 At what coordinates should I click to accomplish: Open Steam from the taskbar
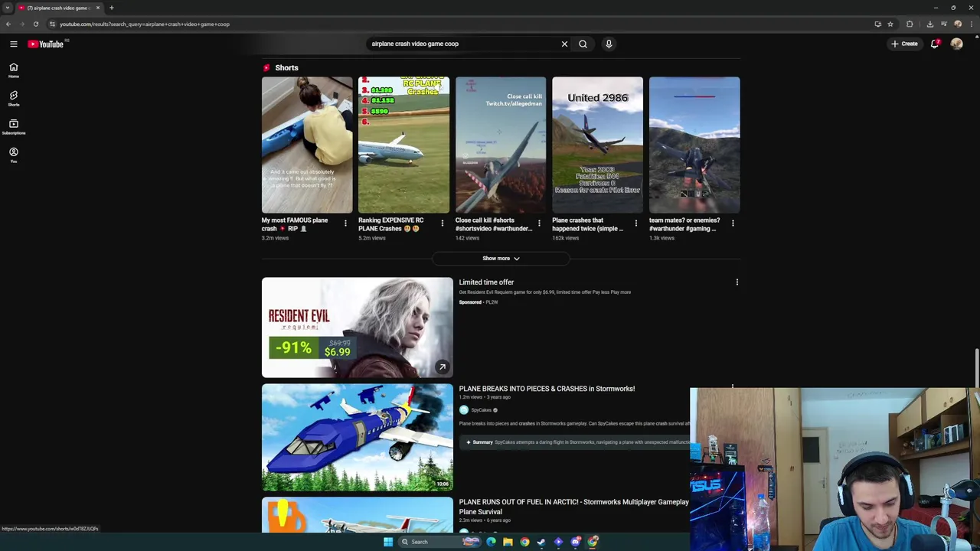tap(541, 542)
